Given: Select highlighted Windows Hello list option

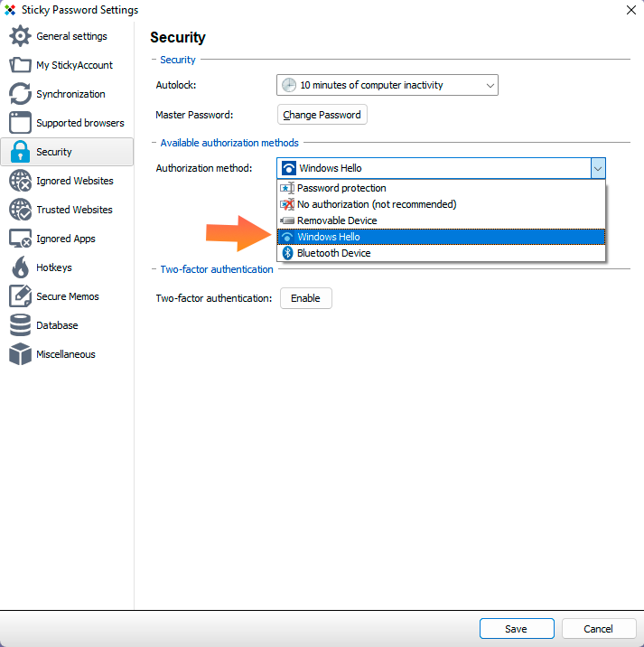Looking at the screenshot, I should [441, 237].
